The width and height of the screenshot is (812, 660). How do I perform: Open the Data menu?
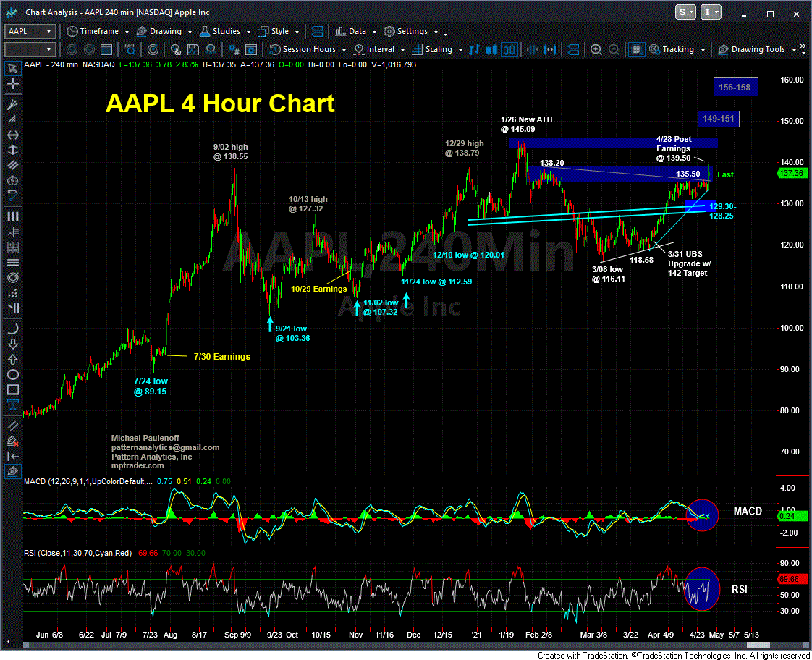(355, 32)
